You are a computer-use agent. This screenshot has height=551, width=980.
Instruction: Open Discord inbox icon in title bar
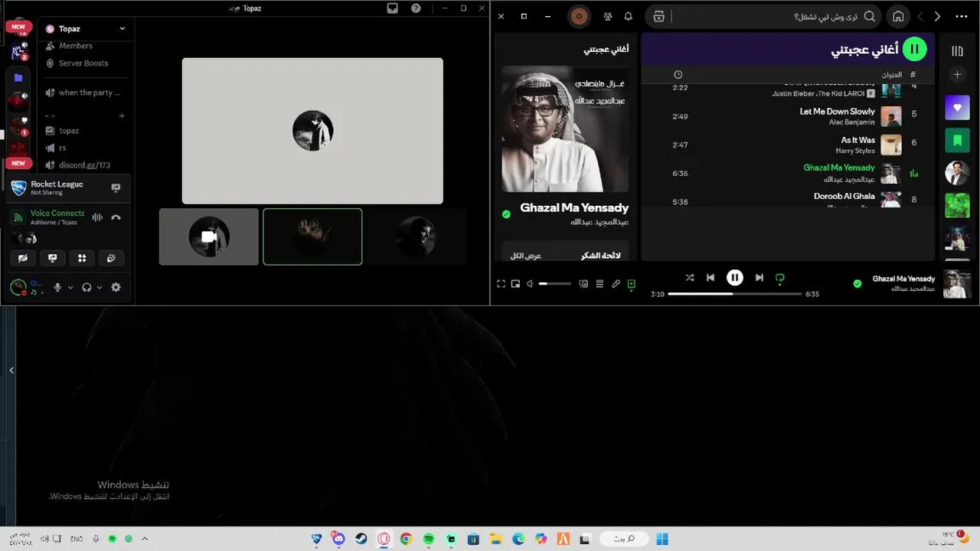tap(393, 8)
